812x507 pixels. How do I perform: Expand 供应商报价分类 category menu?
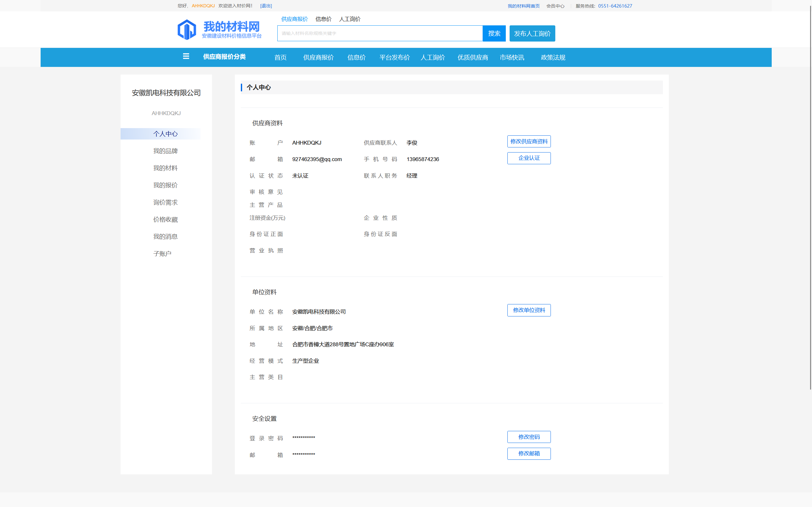tap(224, 57)
